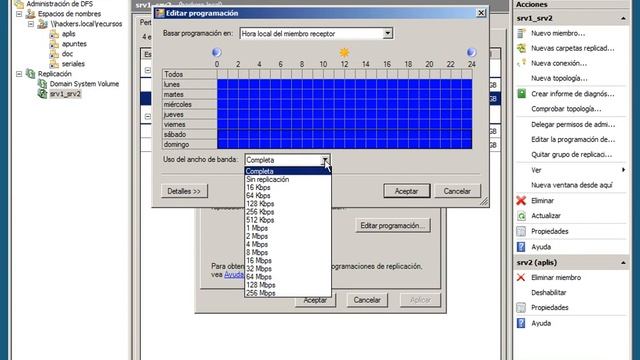Collapse the srv1_srv2 actions section
640x360 pixels.
click(x=623, y=18)
